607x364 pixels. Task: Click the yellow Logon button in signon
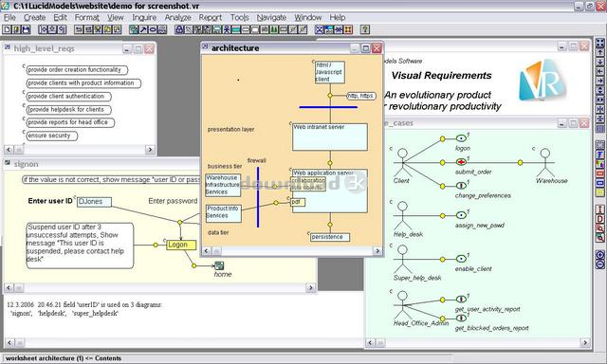181,245
